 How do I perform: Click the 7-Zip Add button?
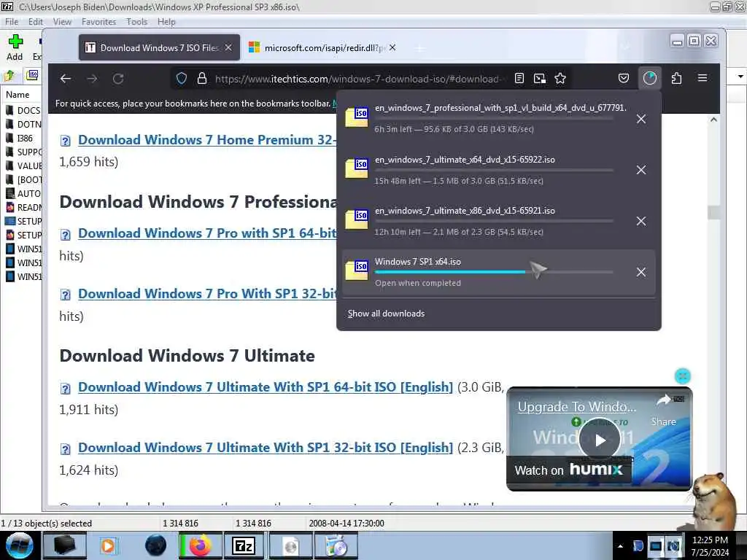[15, 47]
